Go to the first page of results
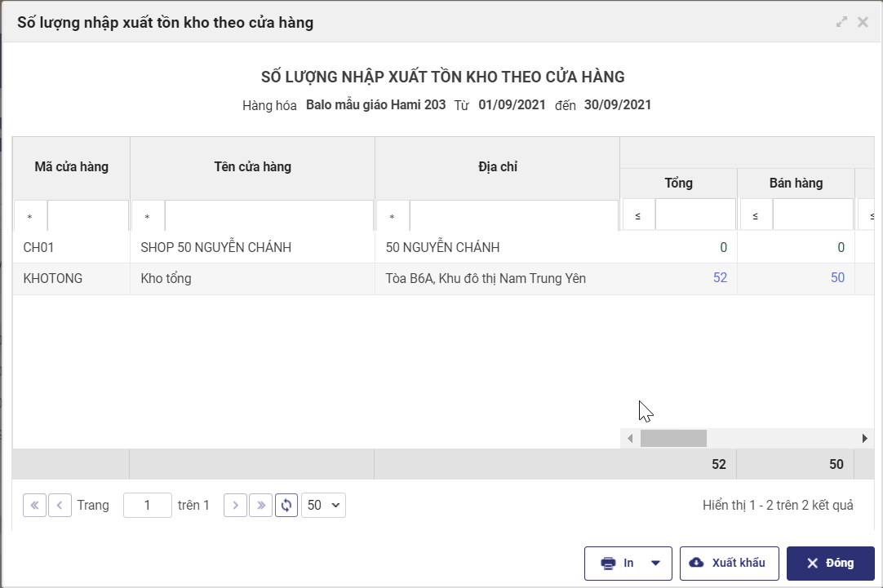883x588 pixels. pyautogui.click(x=34, y=506)
